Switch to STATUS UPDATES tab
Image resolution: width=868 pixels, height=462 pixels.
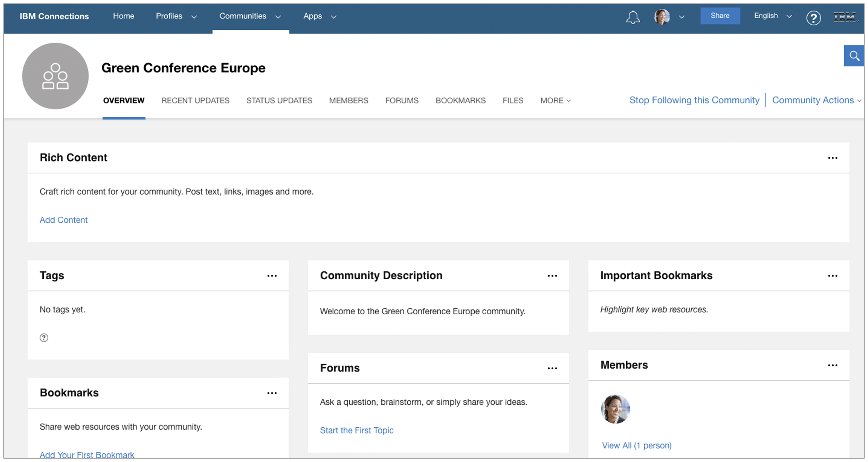point(279,101)
